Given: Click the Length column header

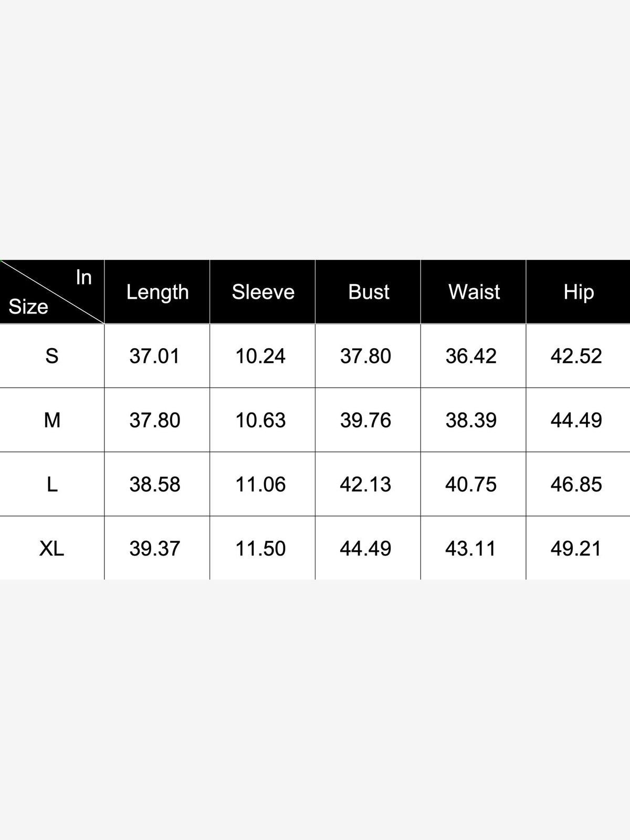Looking at the screenshot, I should click(157, 292).
